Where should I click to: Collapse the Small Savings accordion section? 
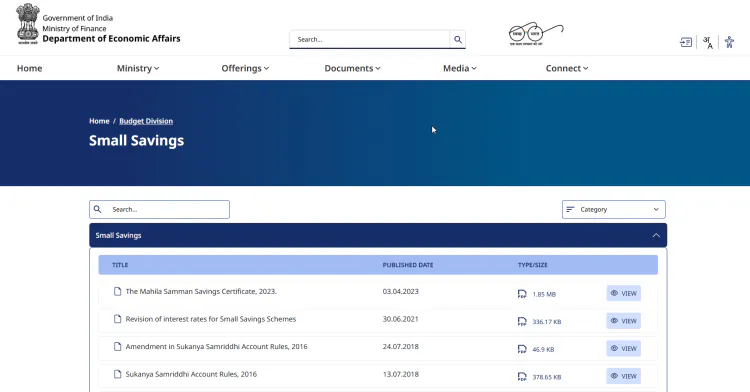[378, 235]
